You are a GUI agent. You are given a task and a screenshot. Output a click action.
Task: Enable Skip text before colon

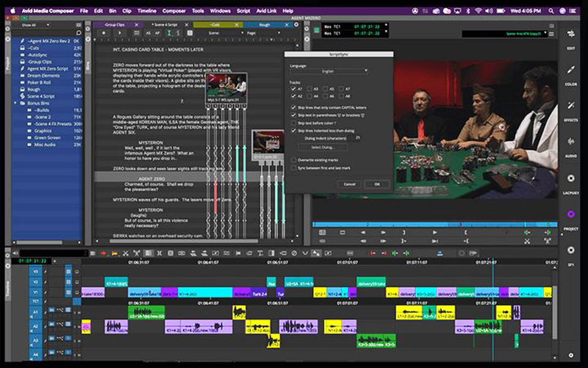tap(293, 123)
